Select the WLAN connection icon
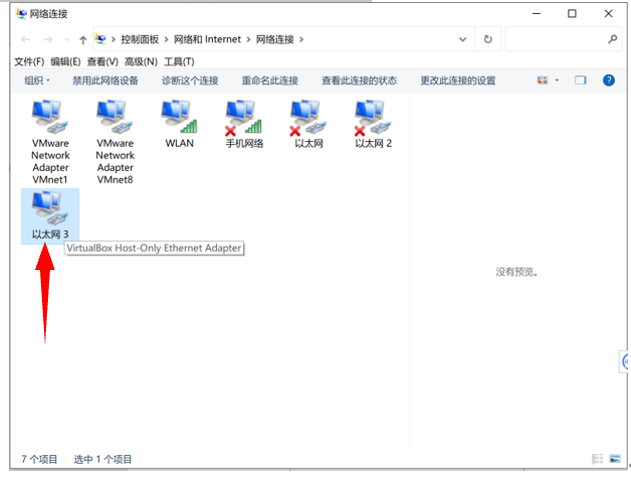The width and height of the screenshot is (631, 480). click(179, 117)
